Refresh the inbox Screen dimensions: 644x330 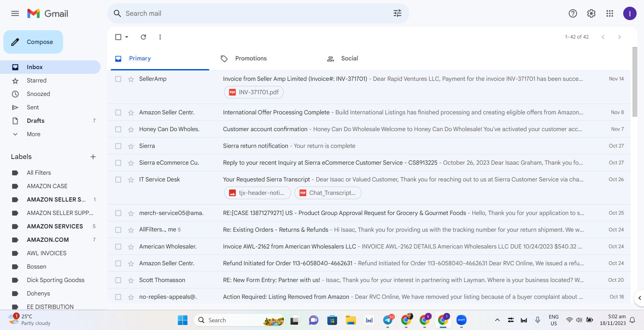[143, 37]
